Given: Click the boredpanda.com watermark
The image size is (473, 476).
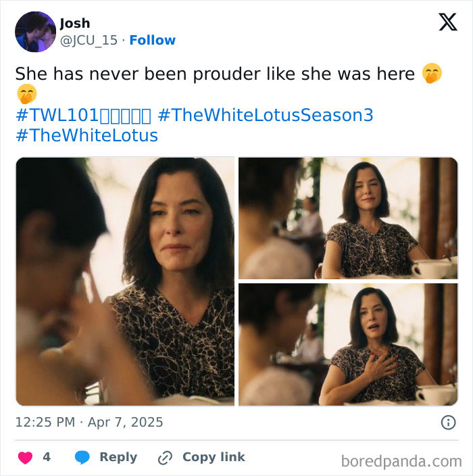Looking at the screenshot, I should 401,461.
